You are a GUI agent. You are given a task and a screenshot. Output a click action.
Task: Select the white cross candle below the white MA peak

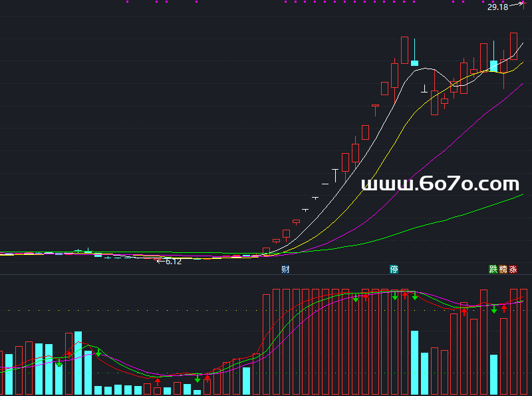tap(424, 89)
